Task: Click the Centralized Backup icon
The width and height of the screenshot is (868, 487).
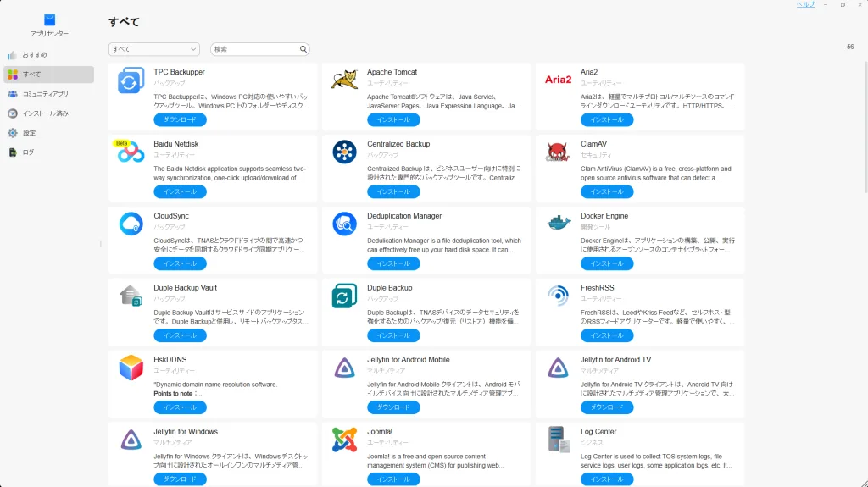Action: (x=344, y=152)
